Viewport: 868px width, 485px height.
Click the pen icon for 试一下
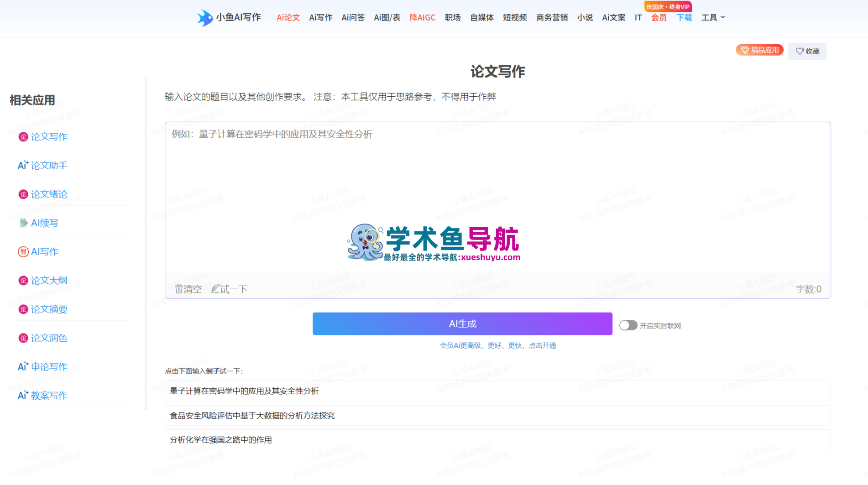(x=215, y=289)
